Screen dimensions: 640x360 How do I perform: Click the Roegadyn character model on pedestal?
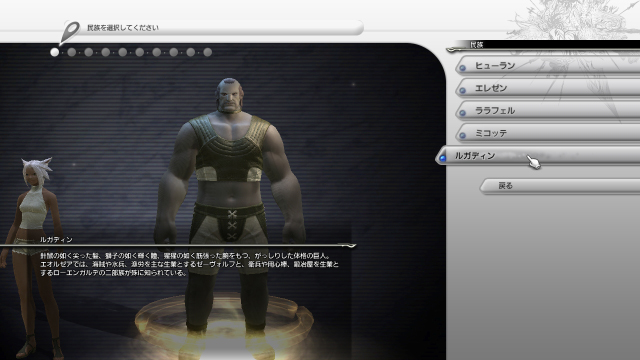tap(230, 204)
